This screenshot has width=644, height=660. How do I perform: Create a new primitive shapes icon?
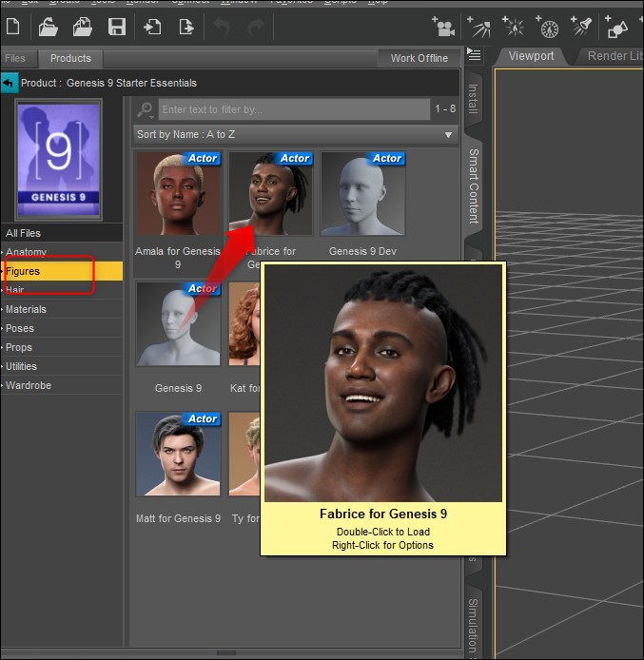[616, 27]
